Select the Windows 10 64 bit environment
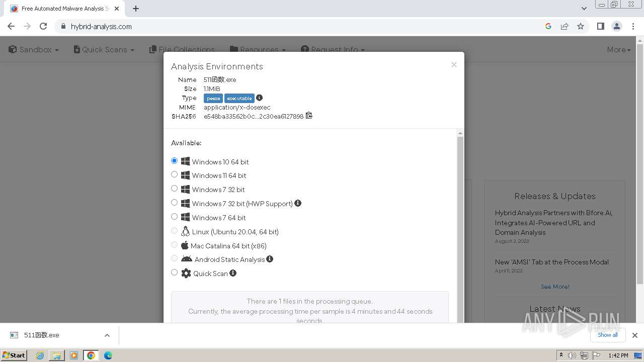644x362 pixels. coord(175,161)
